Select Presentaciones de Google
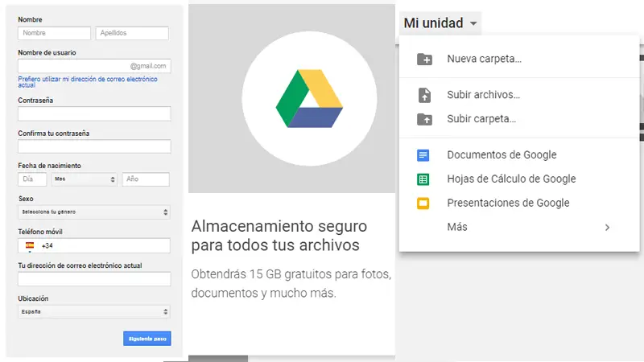The width and height of the screenshot is (644, 362). click(x=519, y=204)
